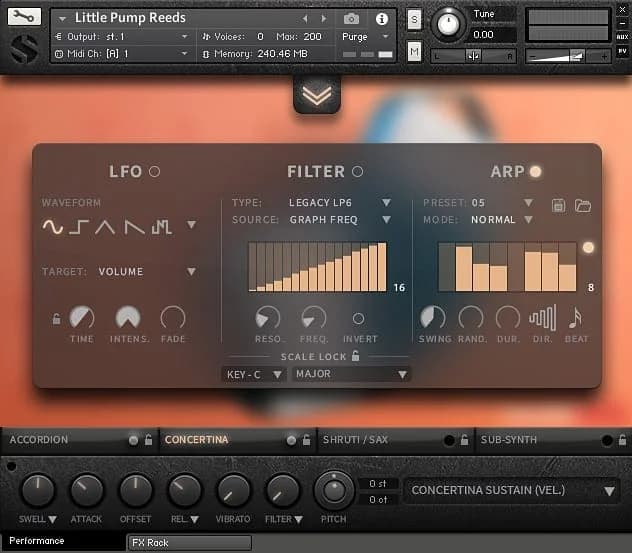Click the ARP direction bars icon
Viewport: 632px width, 553px height.
tap(542, 318)
